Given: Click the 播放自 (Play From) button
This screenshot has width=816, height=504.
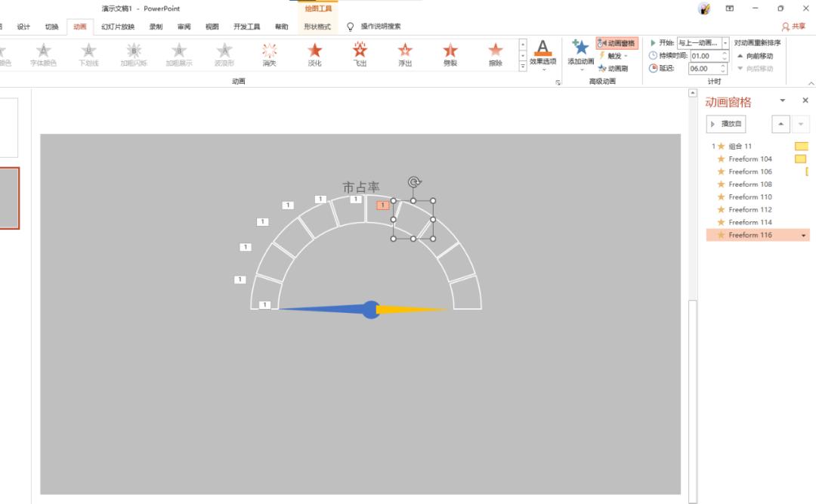Looking at the screenshot, I should (725, 123).
